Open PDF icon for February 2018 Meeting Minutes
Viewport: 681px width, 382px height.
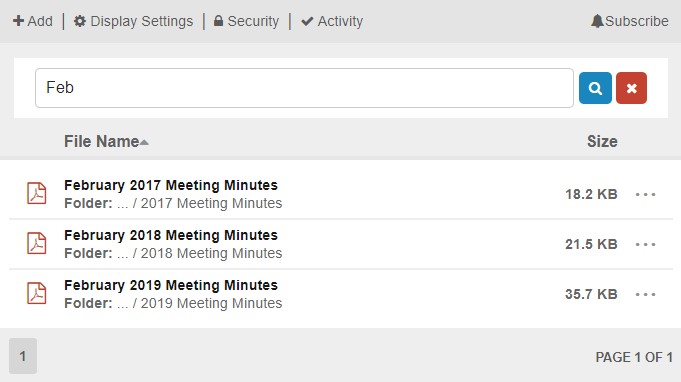(x=36, y=243)
